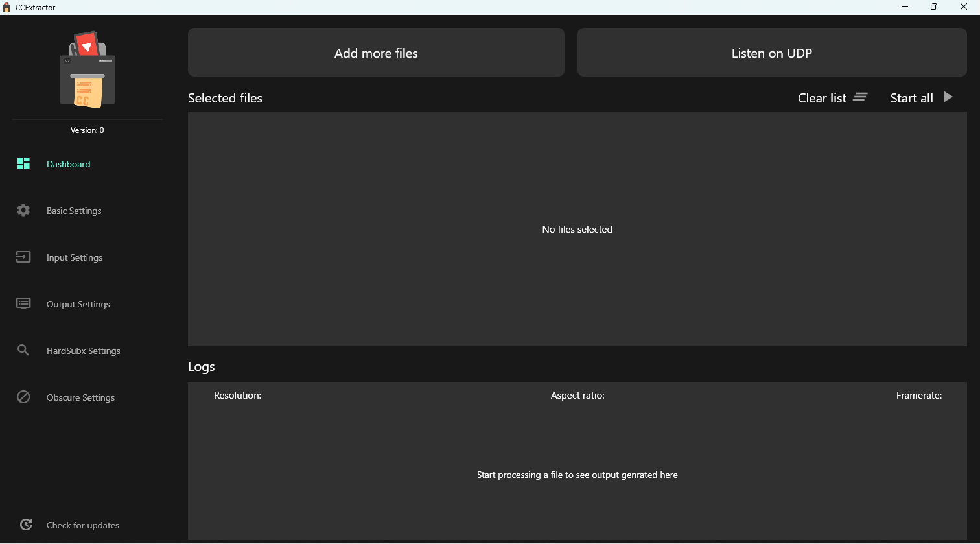
Task: Click the CCExtractor logo in the sidebar
Action: coord(87,69)
